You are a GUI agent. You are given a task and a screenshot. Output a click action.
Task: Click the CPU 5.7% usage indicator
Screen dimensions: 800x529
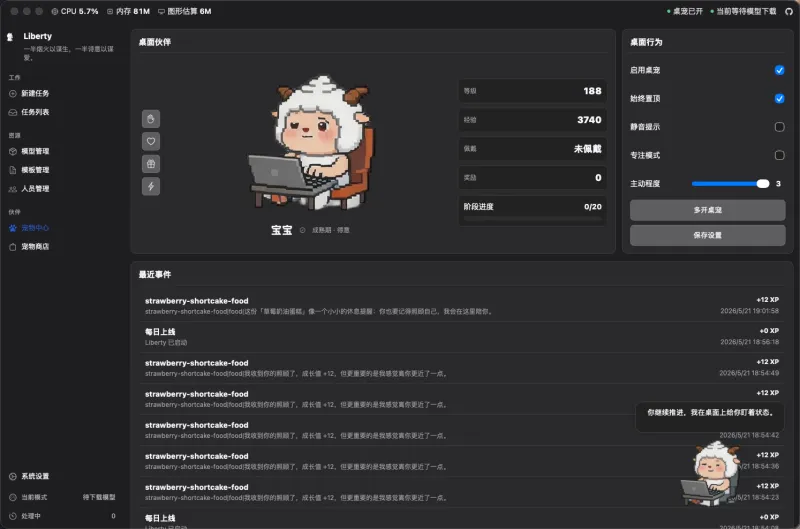click(74, 11)
